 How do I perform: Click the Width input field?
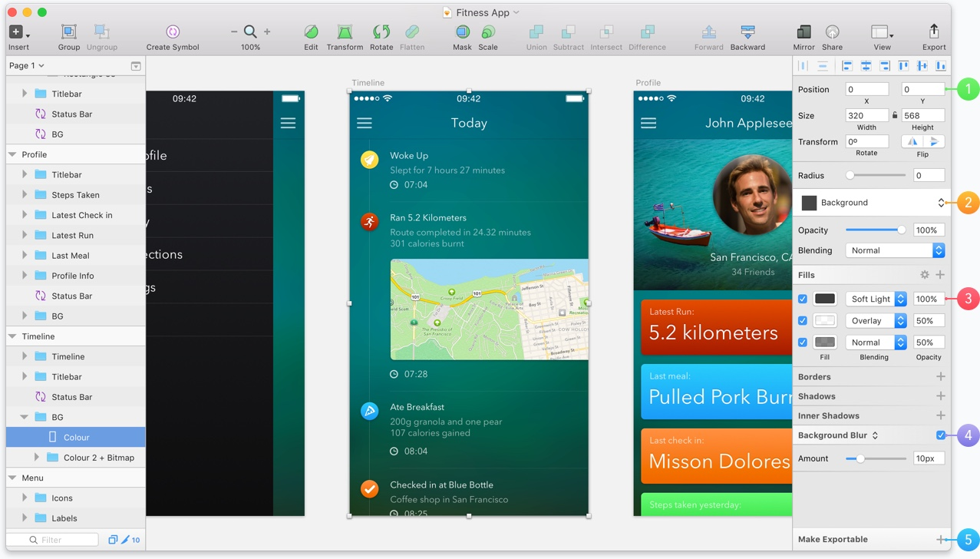click(x=866, y=115)
